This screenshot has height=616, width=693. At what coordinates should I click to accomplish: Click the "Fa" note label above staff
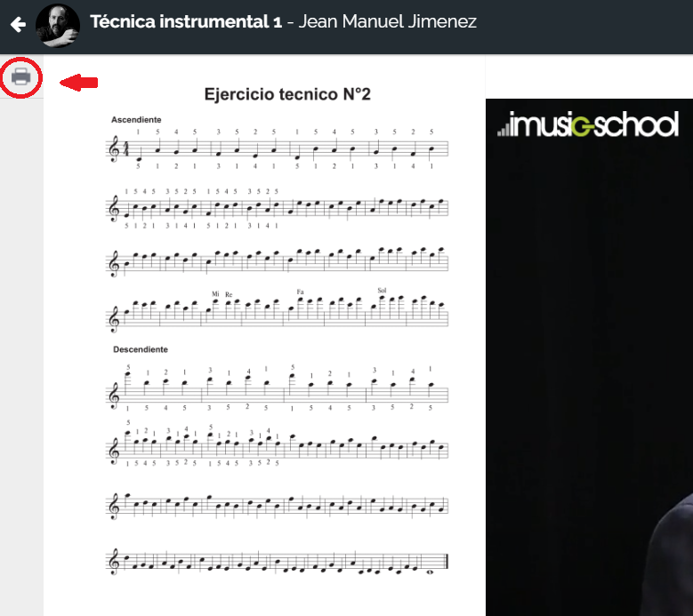coord(300,292)
